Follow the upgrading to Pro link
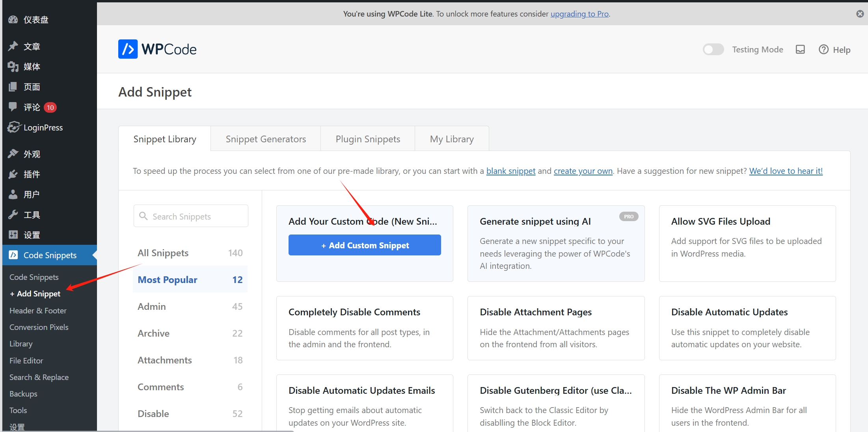Image resolution: width=868 pixels, height=432 pixels. click(579, 14)
